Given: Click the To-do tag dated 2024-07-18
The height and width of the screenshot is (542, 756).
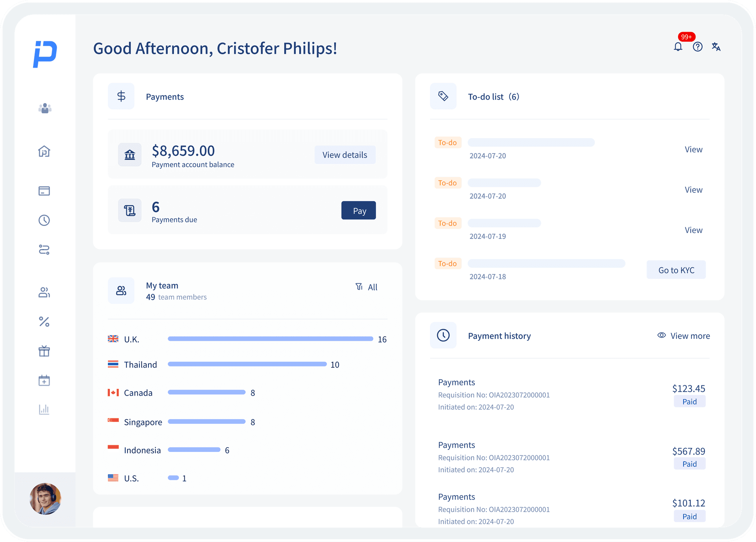Looking at the screenshot, I should point(448,263).
